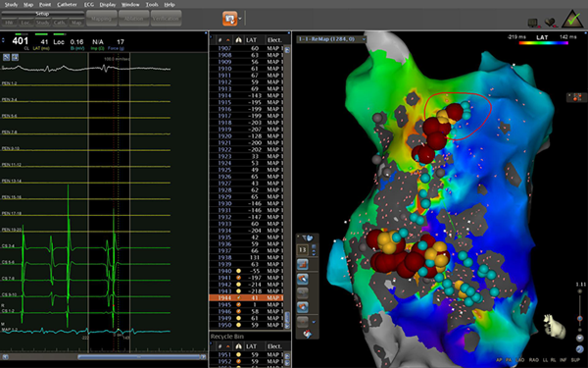Click the orange staircase icon in map toolbar

click(302, 264)
